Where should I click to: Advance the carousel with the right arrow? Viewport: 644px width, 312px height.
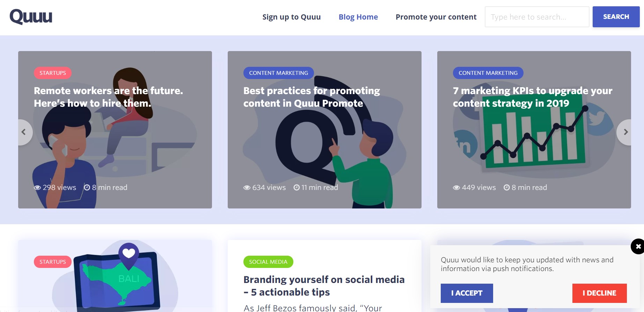click(x=625, y=132)
